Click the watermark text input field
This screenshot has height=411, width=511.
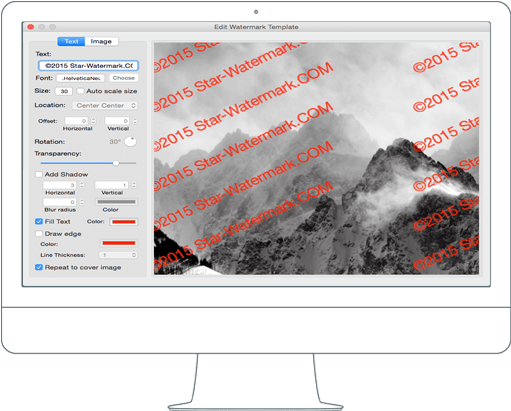pyautogui.click(x=88, y=66)
